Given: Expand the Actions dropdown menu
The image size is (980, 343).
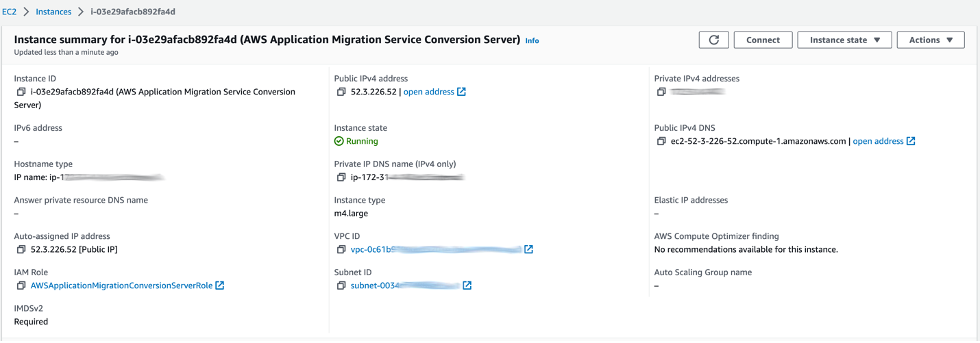Looking at the screenshot, I should (x=930, y=40).
